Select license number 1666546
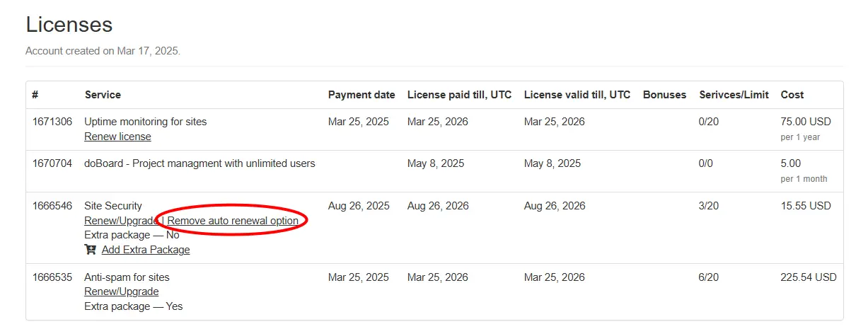This screenshot has height=329, width=868. tap(52, 206)
